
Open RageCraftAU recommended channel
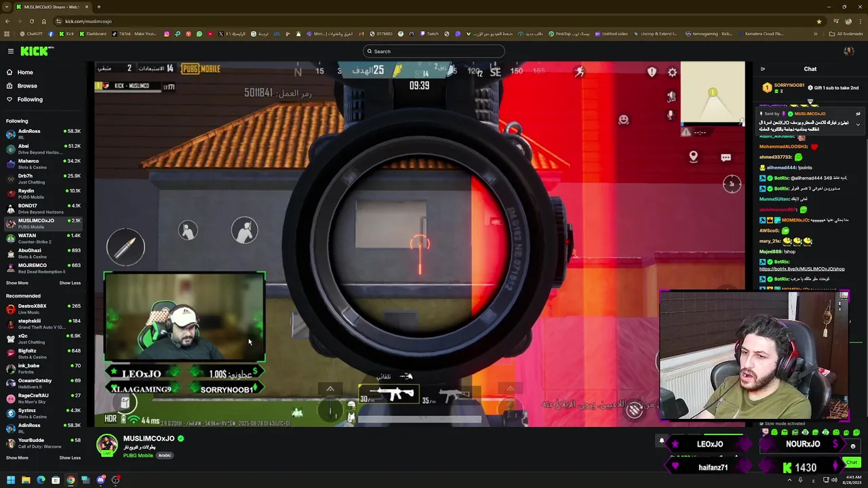(x=43, y=399)
